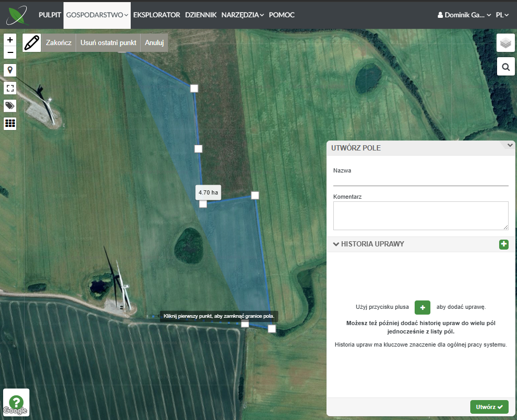This screenshot has height=420, width=517.
Task: Click the zoom out minus button
Action: (x=10, y=52)
